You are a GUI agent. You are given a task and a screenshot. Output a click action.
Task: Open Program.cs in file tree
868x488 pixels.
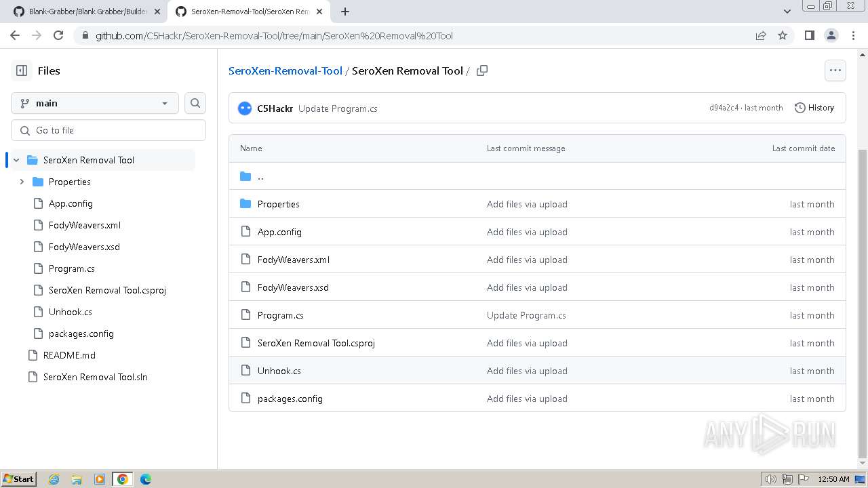[71, 268]
